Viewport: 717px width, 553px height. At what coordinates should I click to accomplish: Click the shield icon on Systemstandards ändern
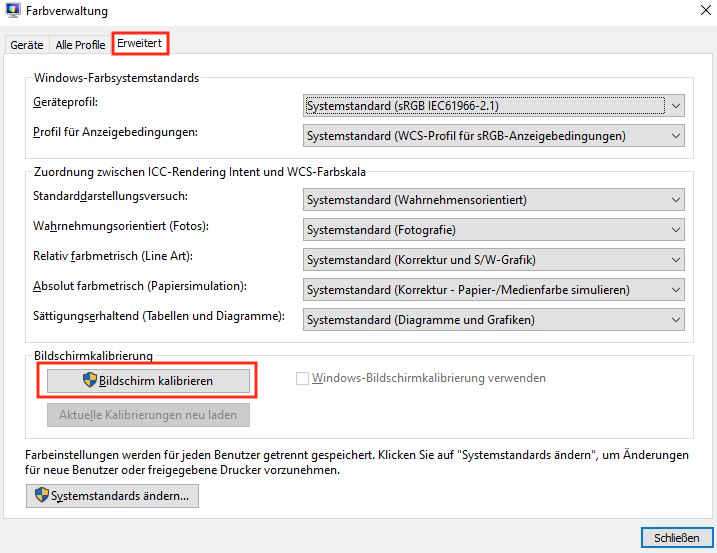pos(42,495)
